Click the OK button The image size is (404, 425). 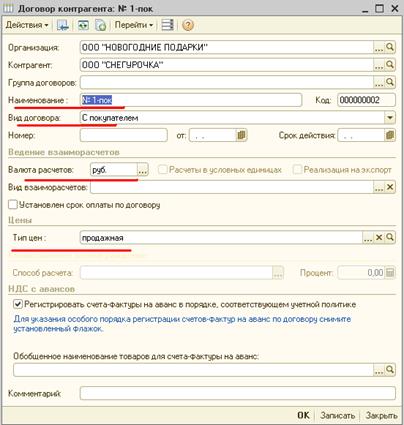click(303, 415)
